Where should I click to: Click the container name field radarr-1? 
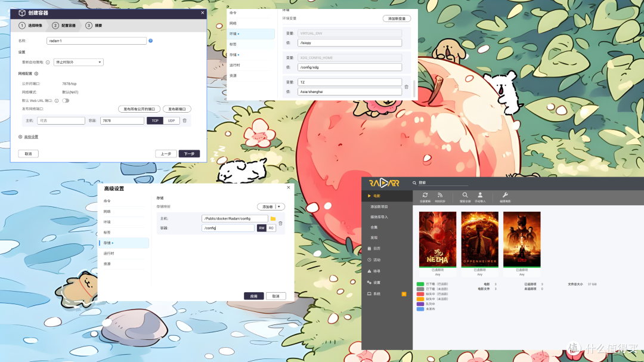click(97, 41)
